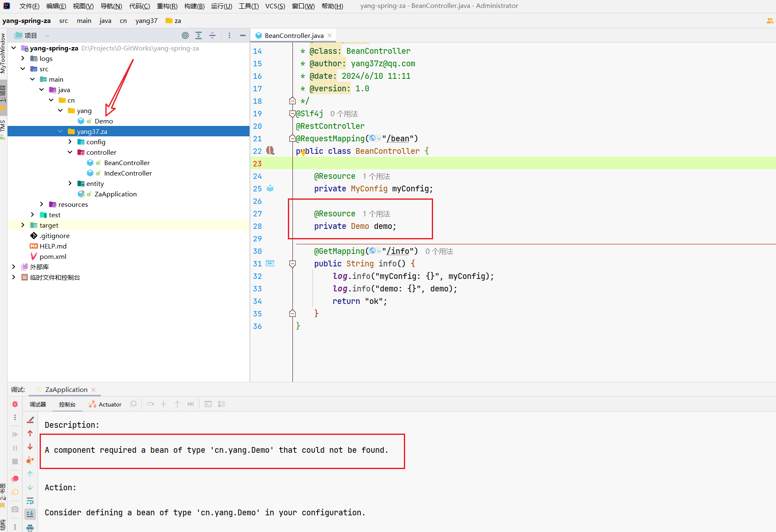
Task: Close the BeanController.java tab
Action: [330, 35]
